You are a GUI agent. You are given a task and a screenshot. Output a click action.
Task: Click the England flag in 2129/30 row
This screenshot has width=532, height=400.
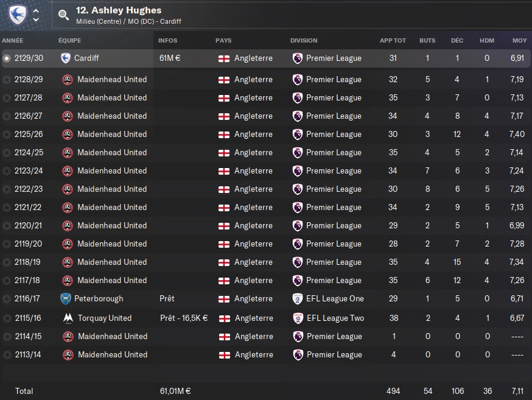tap(223, 58)
